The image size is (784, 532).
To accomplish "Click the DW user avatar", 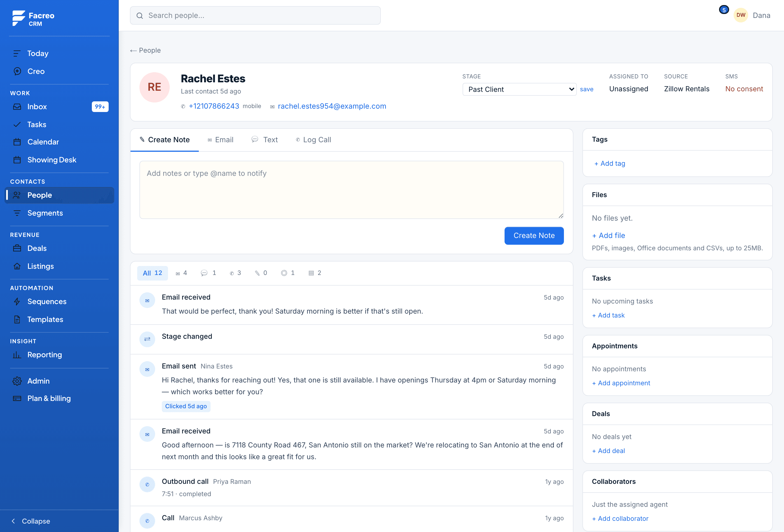I will (x=741, y=15).
